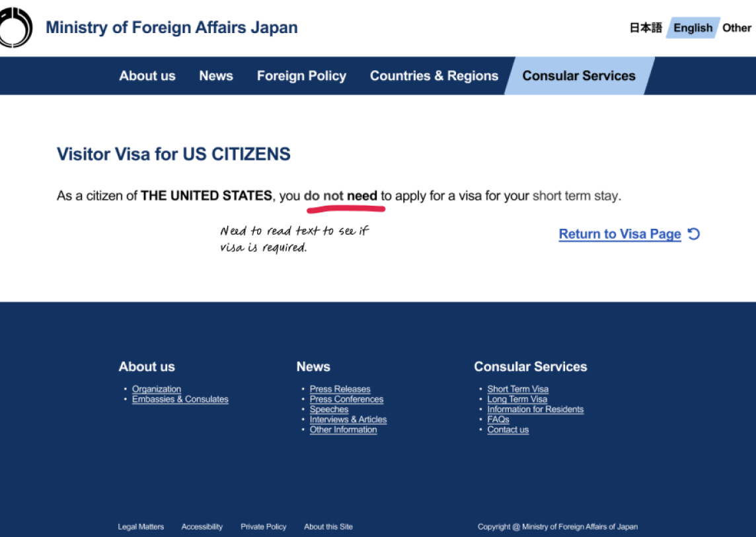Open the Private Policy bottom link
The image size is (756, 537).
(263, 527)
